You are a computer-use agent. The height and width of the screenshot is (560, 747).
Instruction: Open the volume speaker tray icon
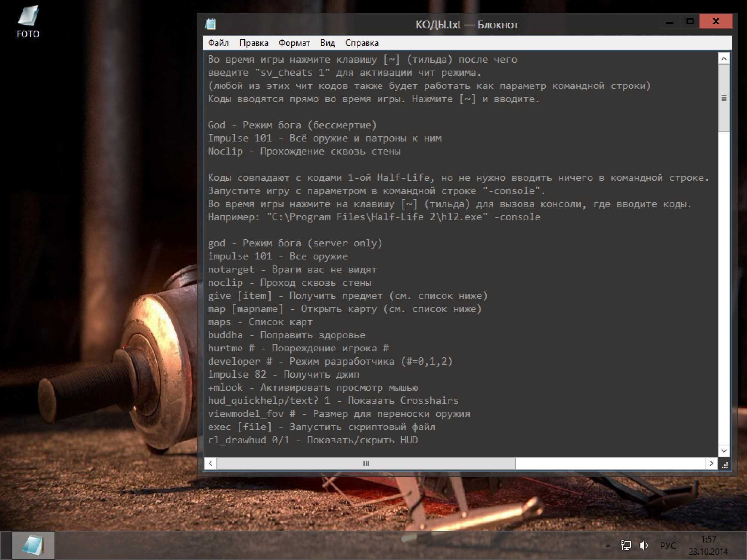644,545
